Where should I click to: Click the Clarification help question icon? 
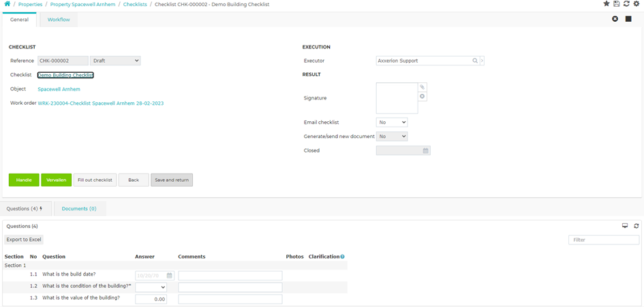pos(343,257)
